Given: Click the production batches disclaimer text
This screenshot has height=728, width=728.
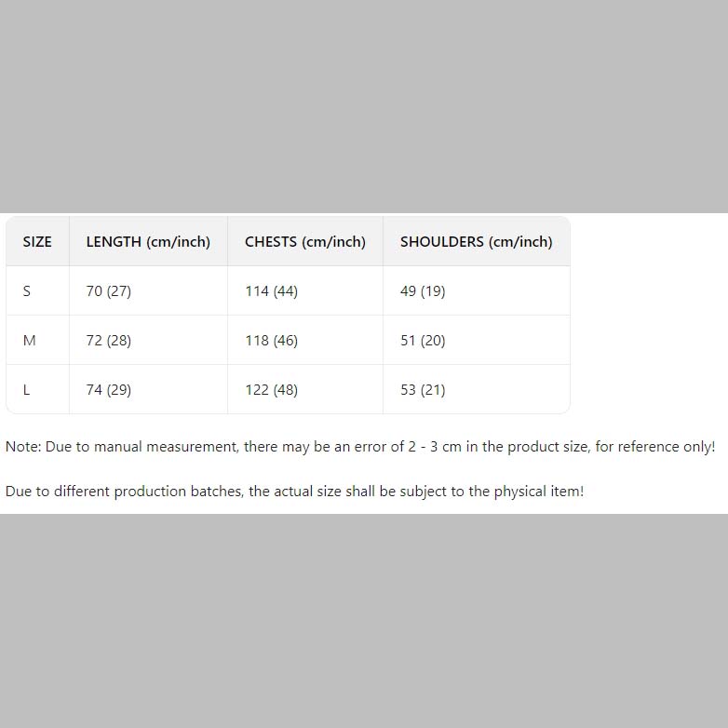Looking at the screenshot, I should (x=294, y=492).
